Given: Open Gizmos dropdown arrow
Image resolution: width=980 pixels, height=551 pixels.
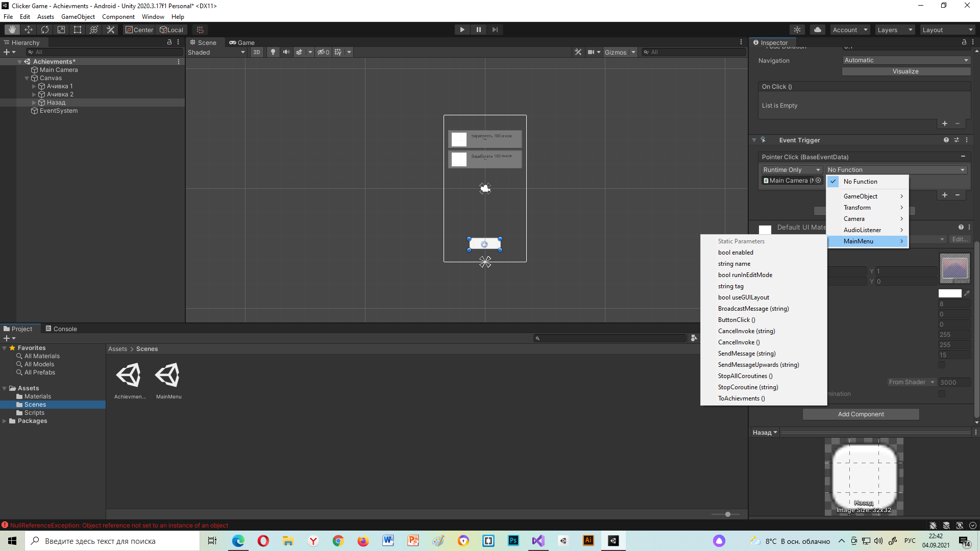Looking at the screenshot, I should pyautogui.click(x=633, y=52).
